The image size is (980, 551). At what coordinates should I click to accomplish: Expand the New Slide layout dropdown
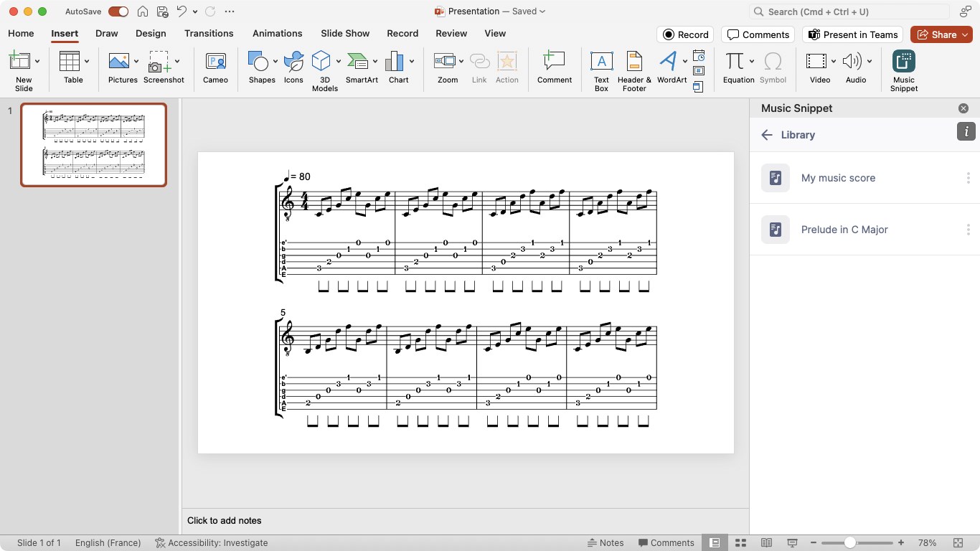(x=37, y=62)
